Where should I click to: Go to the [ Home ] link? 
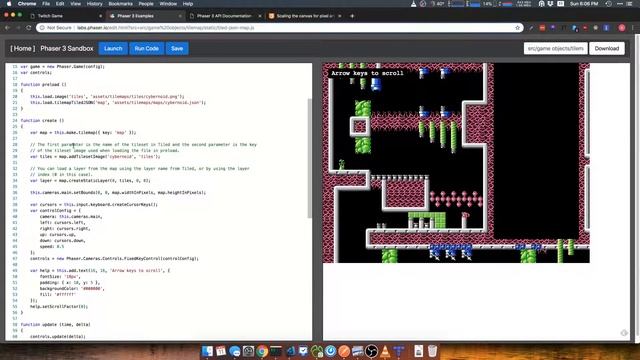23,49
